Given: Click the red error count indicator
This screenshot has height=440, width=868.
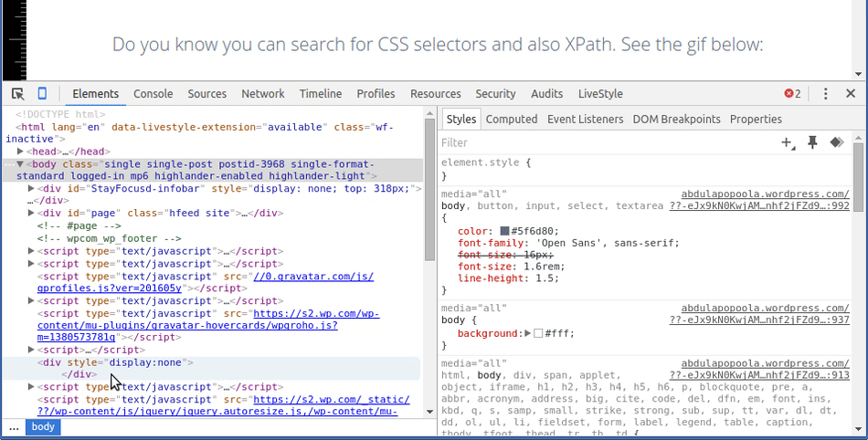Looking at the screenshot, I should click(x=792, y=94).
